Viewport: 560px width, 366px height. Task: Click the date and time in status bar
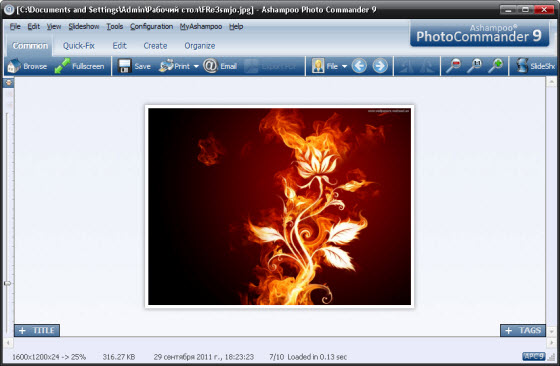[x=204, y=357]
